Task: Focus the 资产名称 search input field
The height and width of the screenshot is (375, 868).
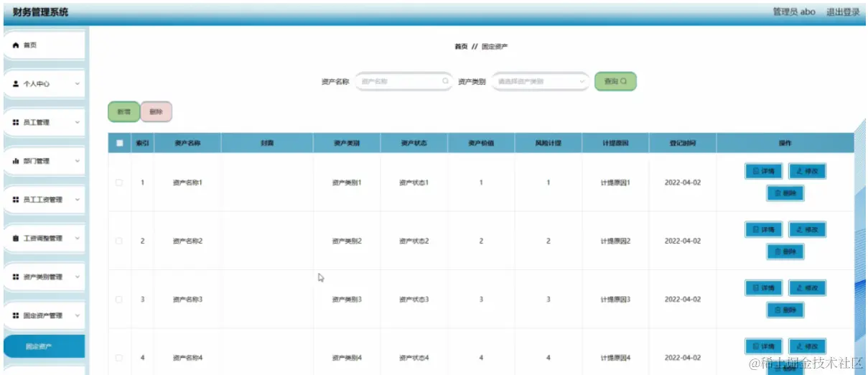Action: [404, 82]
